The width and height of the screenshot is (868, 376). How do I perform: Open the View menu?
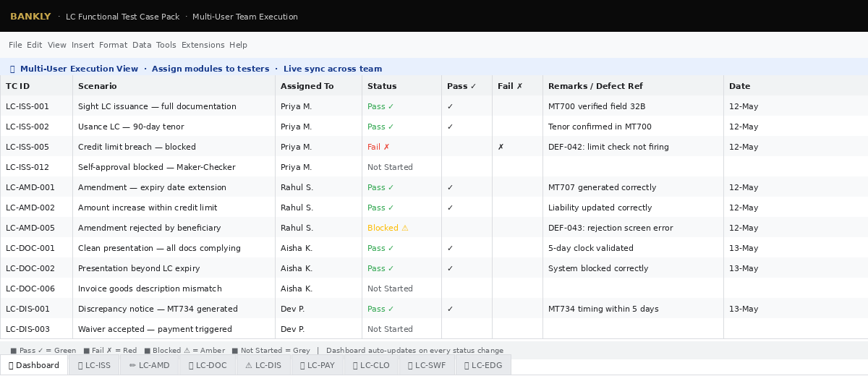click(x=57, y=45)
